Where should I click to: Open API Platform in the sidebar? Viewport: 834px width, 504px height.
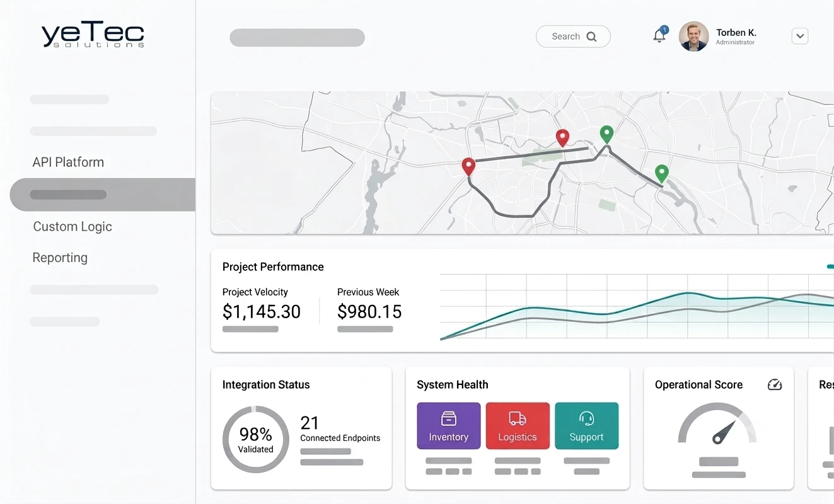(x=68, y=162)
